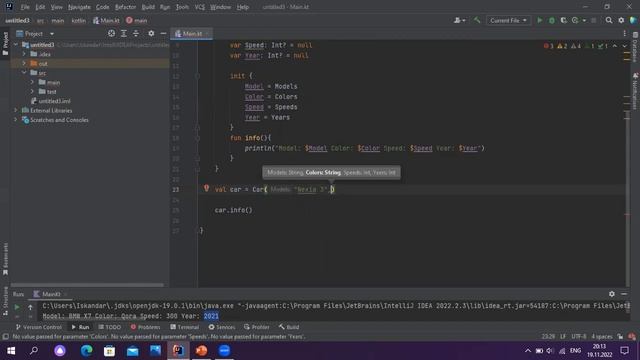This screenshot has width=640, height=360.
Task: Select Opened File target icon in Project panel
Action: 111,33
